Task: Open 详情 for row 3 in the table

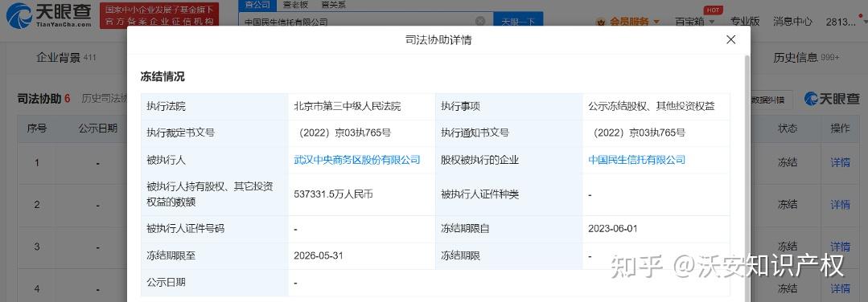Action: coord(841,247)
